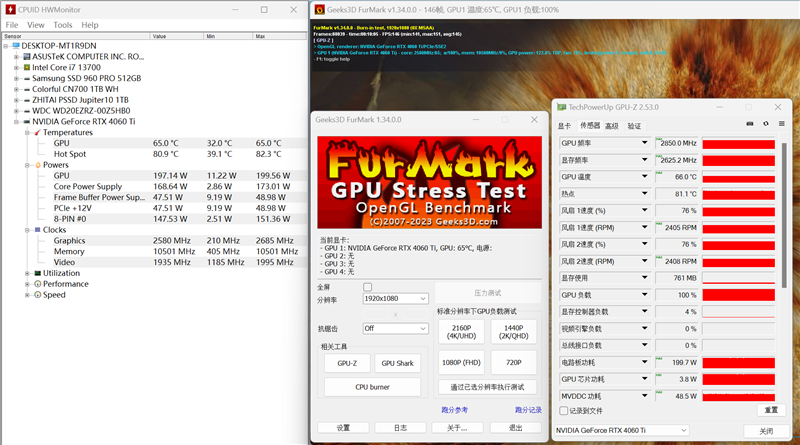Click the GPU 负载 red sensor graph
Viewport: 800px width, 445px height.
(738, 295)
